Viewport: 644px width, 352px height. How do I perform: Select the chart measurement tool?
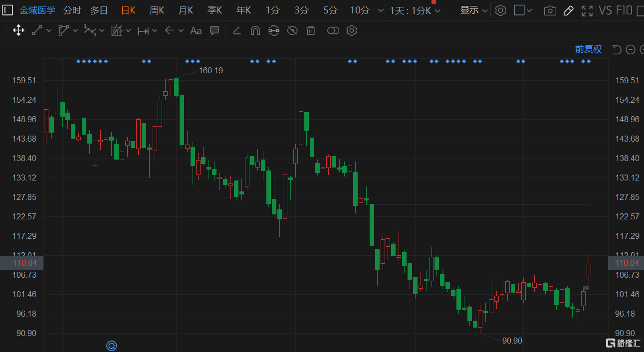(x=116, y=30)
